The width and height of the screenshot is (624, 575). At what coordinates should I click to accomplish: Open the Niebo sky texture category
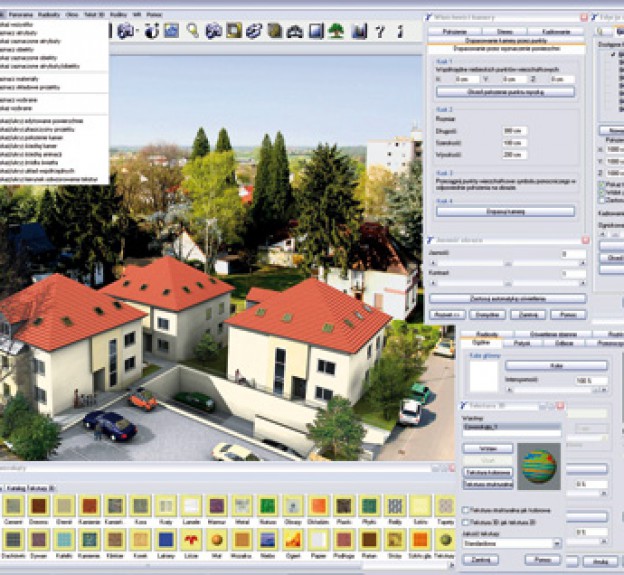(268, 540)
